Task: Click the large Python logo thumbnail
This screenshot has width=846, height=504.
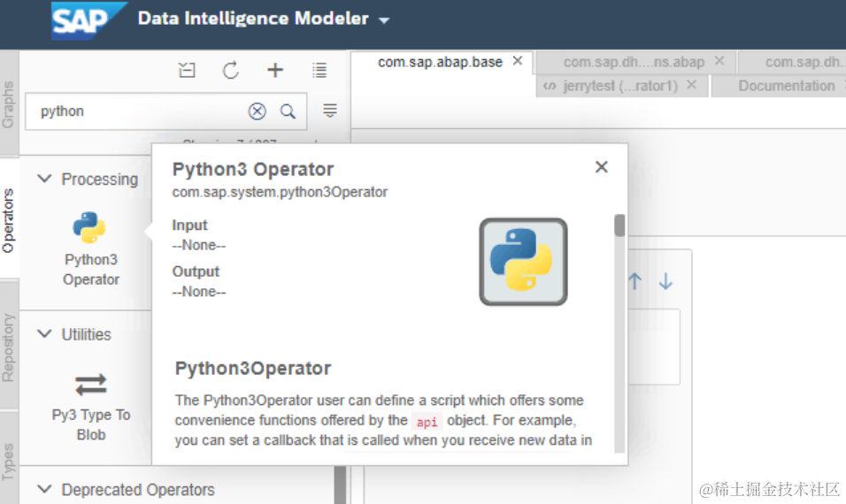Action: pos(523,262)
